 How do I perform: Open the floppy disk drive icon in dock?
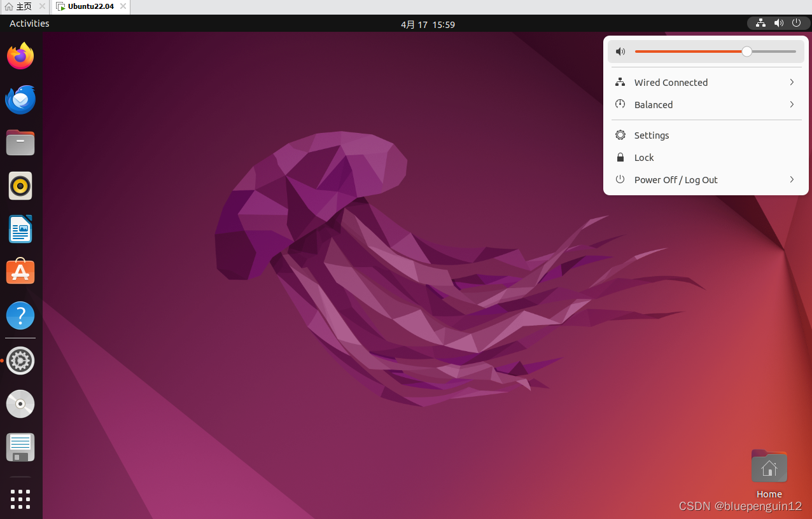point(20,447)
